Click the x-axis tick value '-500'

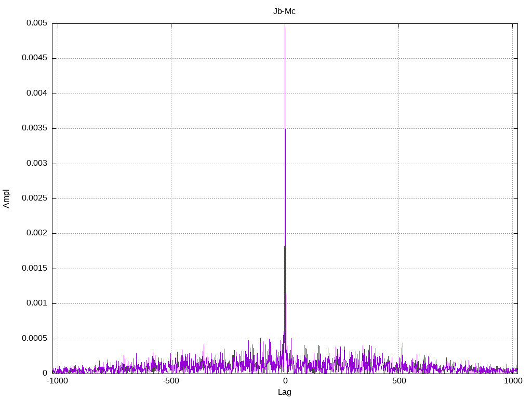(170, 381)
